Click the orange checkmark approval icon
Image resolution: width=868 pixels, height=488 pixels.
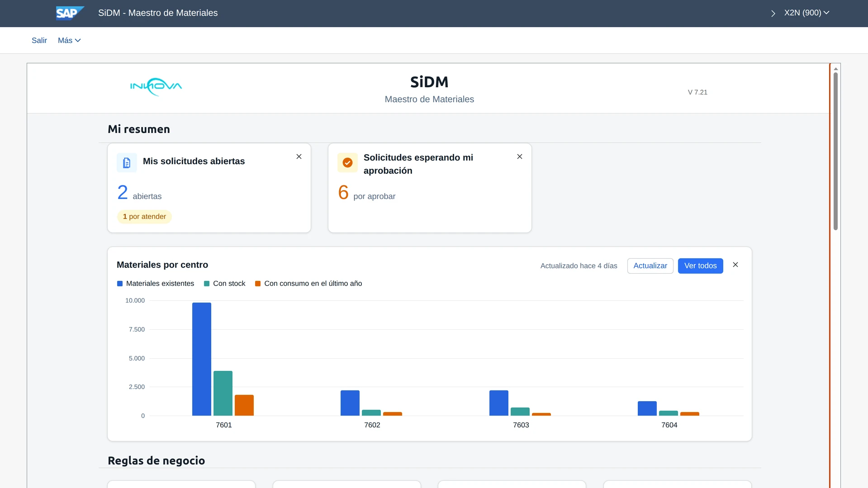347,163
